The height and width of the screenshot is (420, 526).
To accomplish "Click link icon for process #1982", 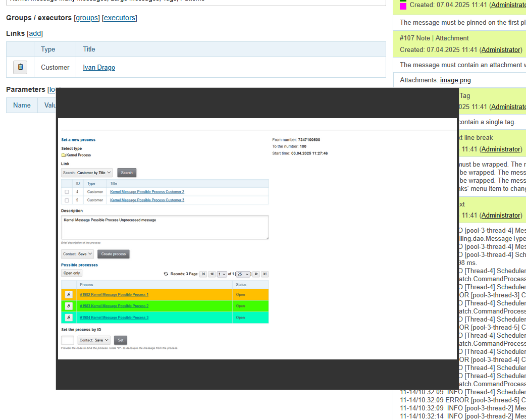I will point(69,295).
